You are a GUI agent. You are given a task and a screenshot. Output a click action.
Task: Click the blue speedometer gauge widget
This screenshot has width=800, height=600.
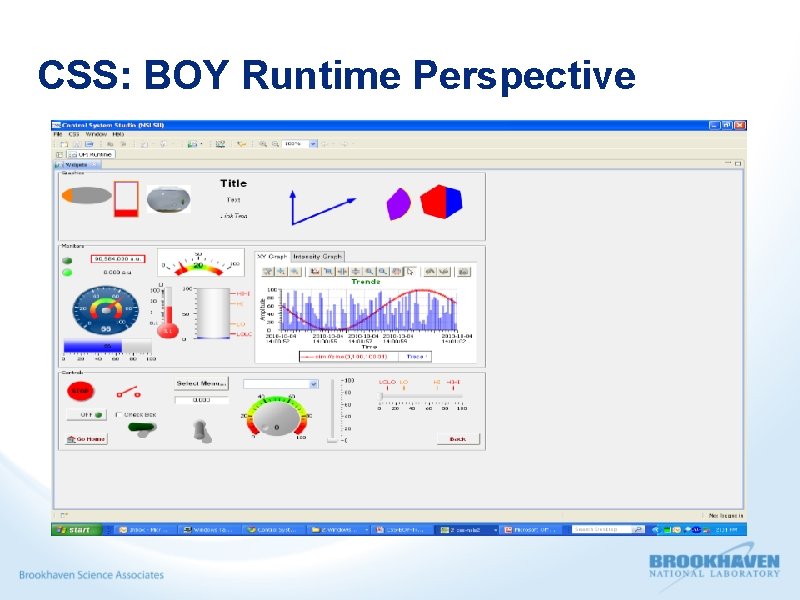click(x=105, y=310)
